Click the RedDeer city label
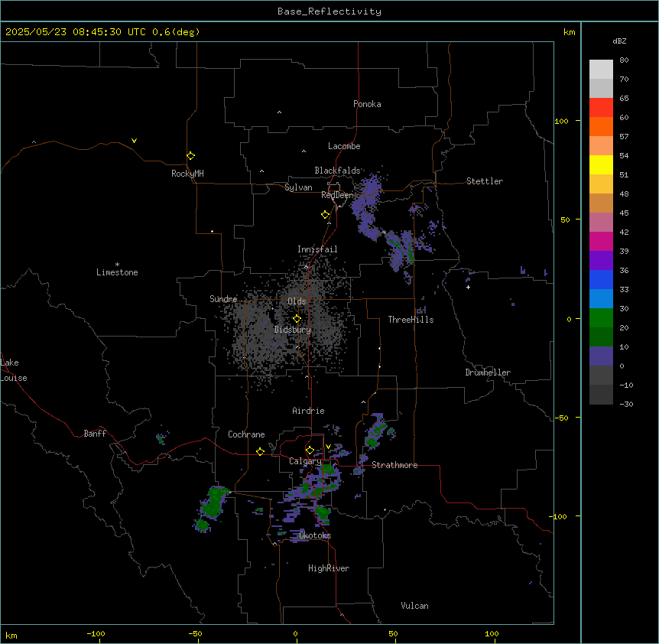659x644 pixels. [x=337, y=195]
